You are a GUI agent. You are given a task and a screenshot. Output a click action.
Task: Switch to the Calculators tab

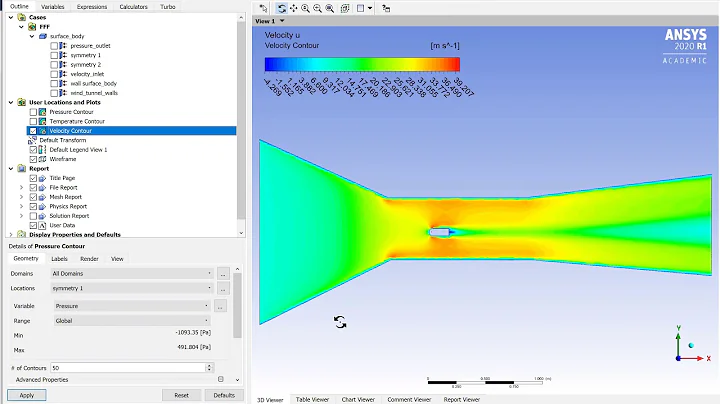(x=134, y=6)
